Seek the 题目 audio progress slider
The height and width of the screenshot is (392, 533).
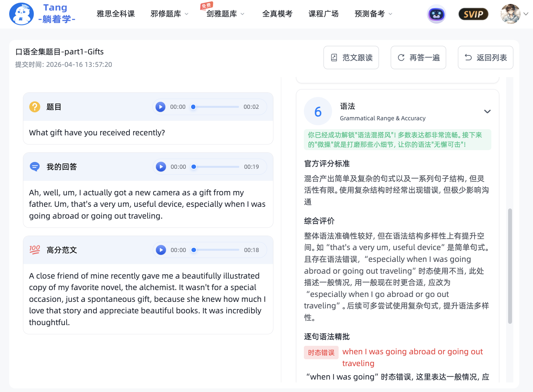pos(215,107)
